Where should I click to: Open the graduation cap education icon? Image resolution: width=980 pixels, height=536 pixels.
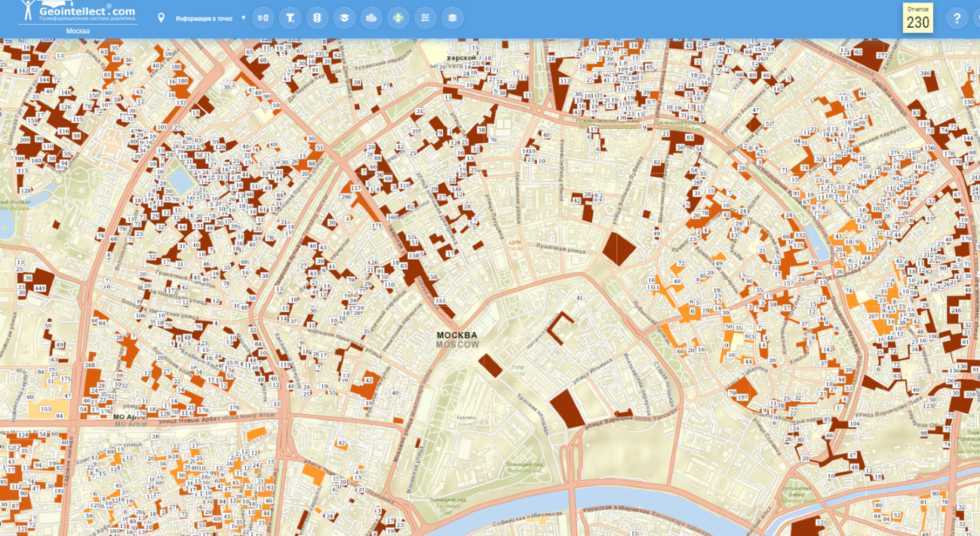click(345, 18)
